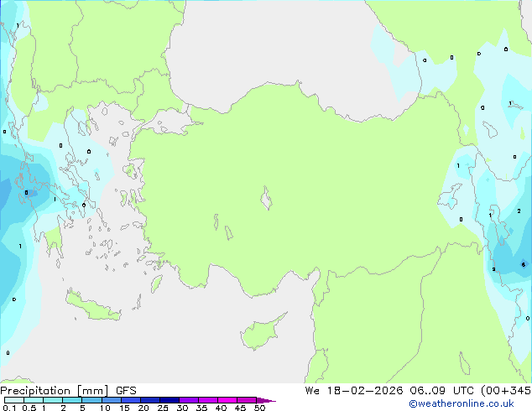
Task: Click the "Precipitation [mm]" title text
Action: 55,391
